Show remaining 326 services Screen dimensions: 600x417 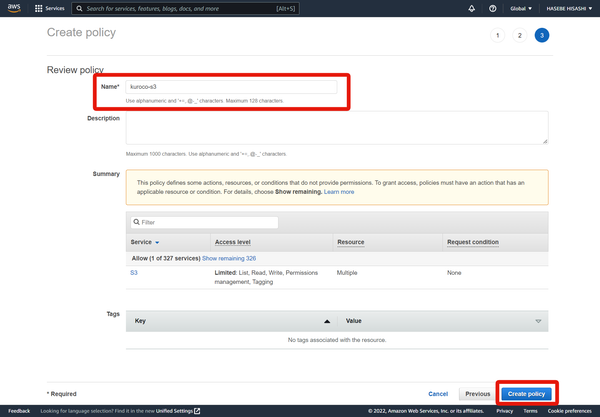229,258
